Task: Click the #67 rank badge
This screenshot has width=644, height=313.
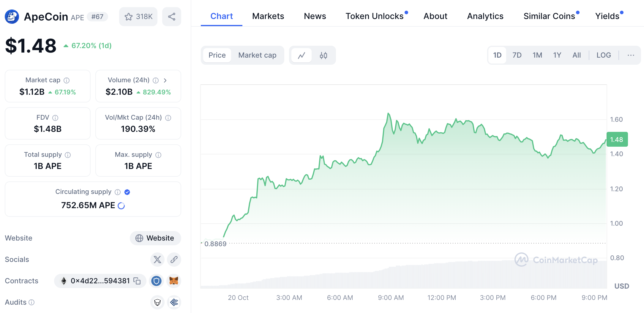Action: pos(97,17)
